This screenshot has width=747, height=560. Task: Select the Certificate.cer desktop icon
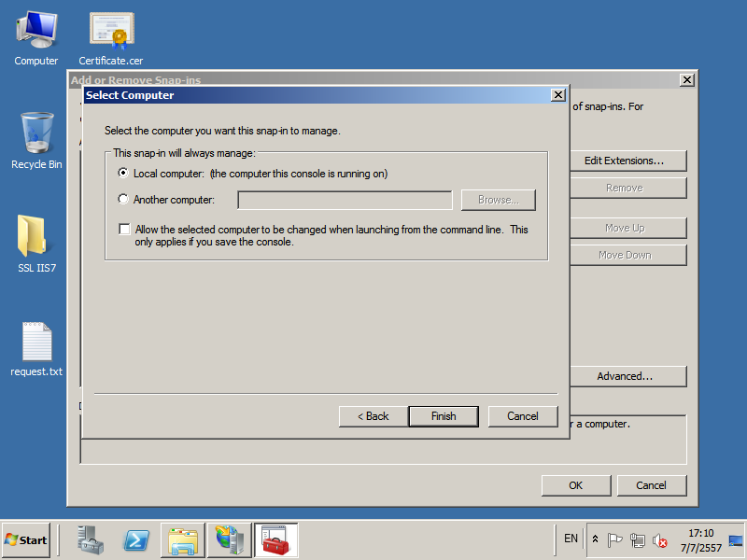tap(111, 37)
